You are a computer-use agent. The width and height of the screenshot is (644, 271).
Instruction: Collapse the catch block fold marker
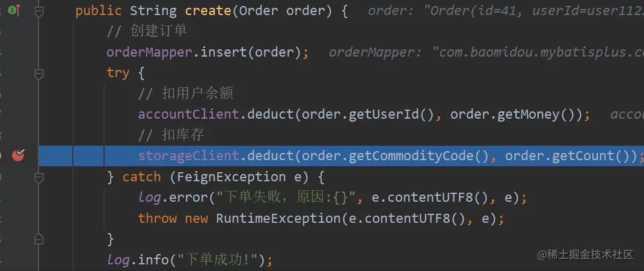click(39, 177)
